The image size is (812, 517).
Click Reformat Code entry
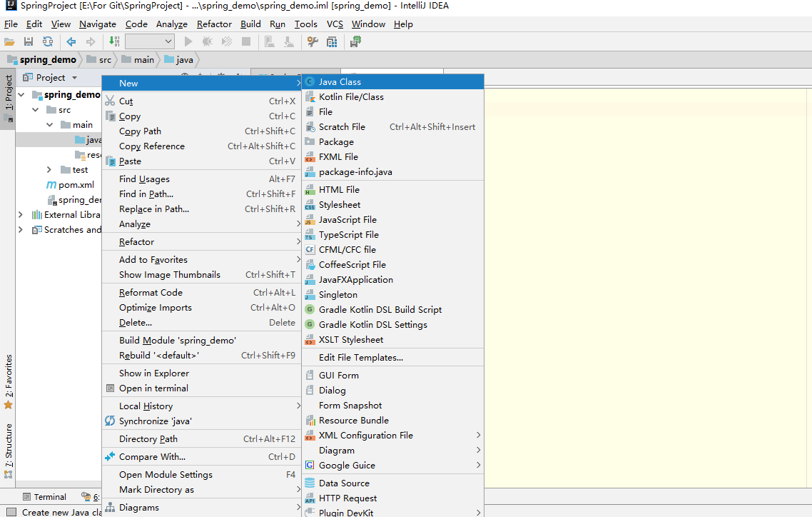[x=201, y=293]
